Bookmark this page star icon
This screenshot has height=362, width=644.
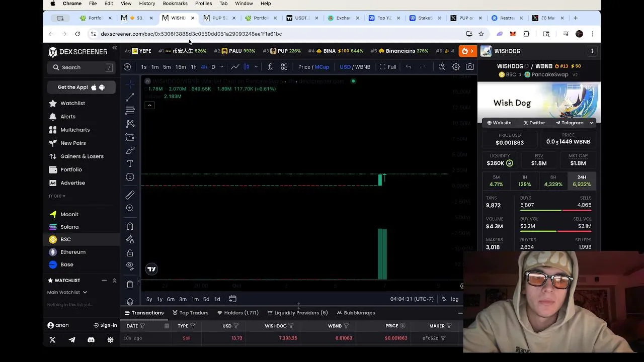(481, 34)
